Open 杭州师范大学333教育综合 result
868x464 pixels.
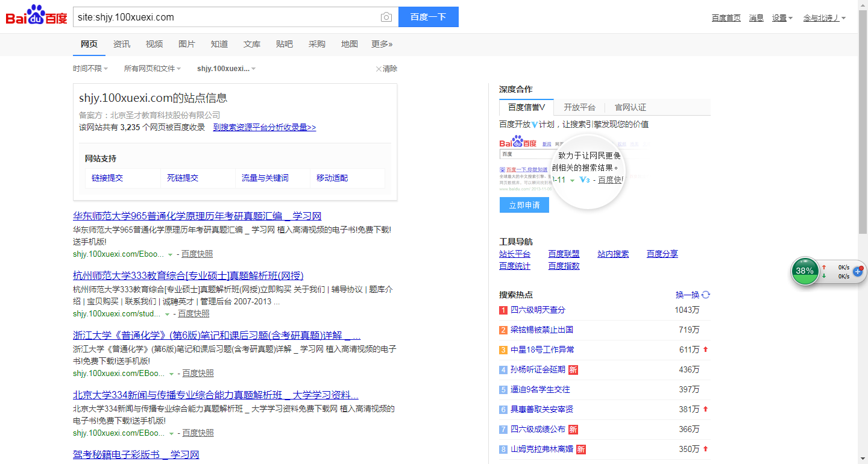pos(188,276)
